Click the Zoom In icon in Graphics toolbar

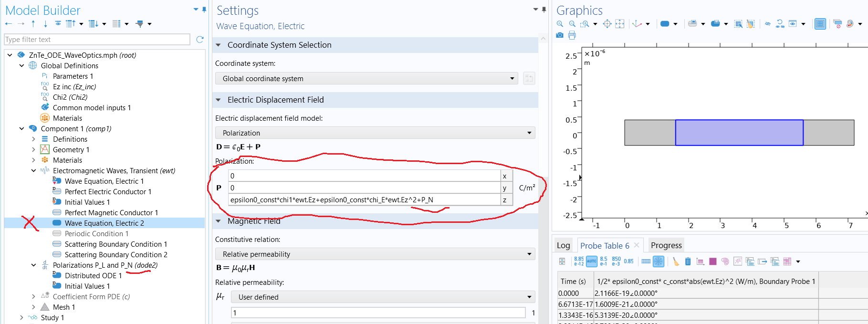coord(560,24)
